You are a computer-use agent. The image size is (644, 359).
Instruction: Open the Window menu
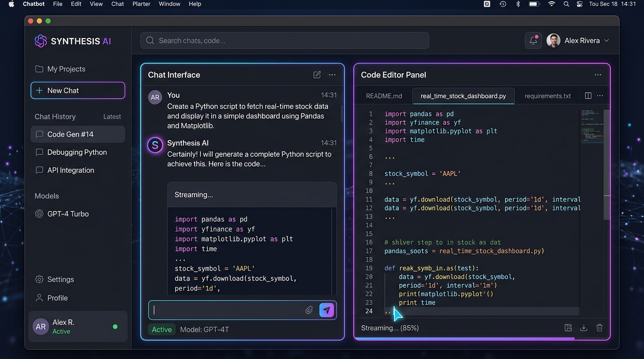169,4
